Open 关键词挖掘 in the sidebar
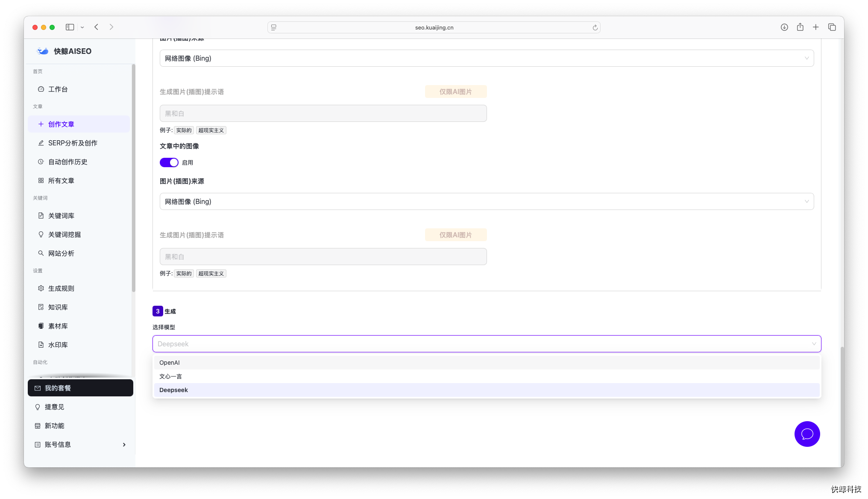Image resolution: width=868 pixels, height=499 pixels. (x=79, y=234)
